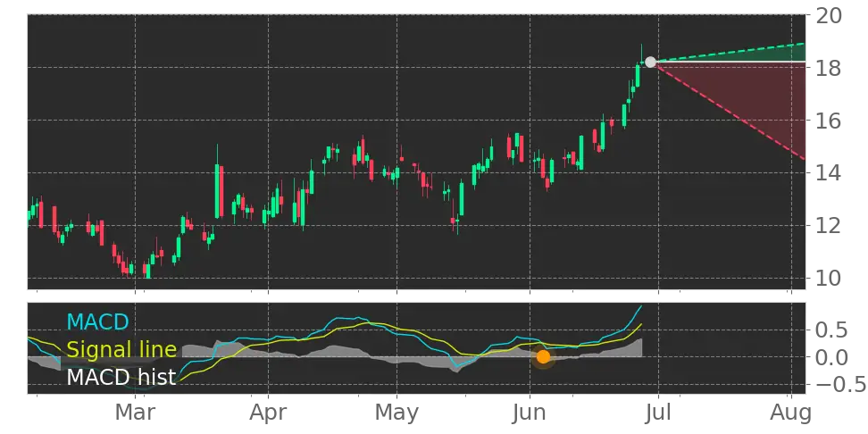The width and height of the screenshot is (868, 434).
Task: Click the cyan MACD legend label
Action: (97, 321)
